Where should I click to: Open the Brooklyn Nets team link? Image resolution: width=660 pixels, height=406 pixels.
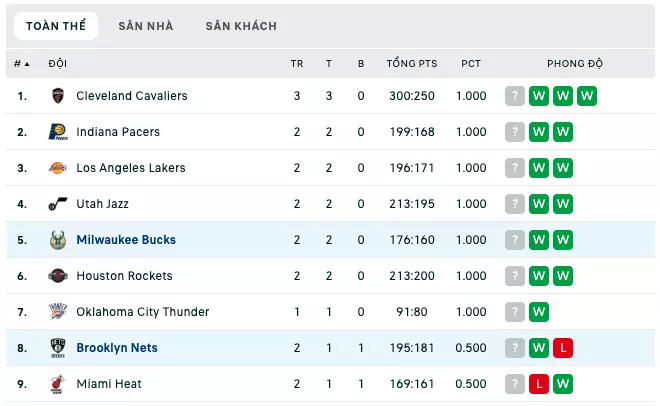coord(117,348)
